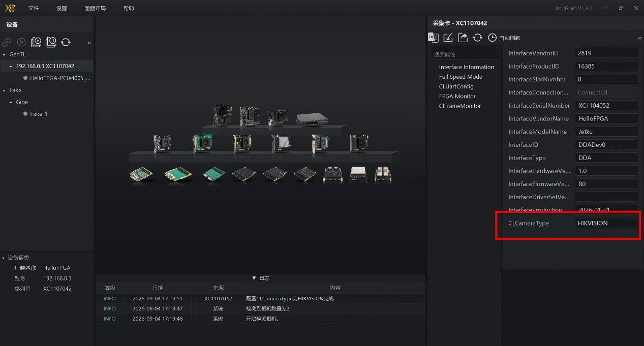This screenshot has width=644, height=346.
Task: Open the 文件 menu
Action: [34, 8]
